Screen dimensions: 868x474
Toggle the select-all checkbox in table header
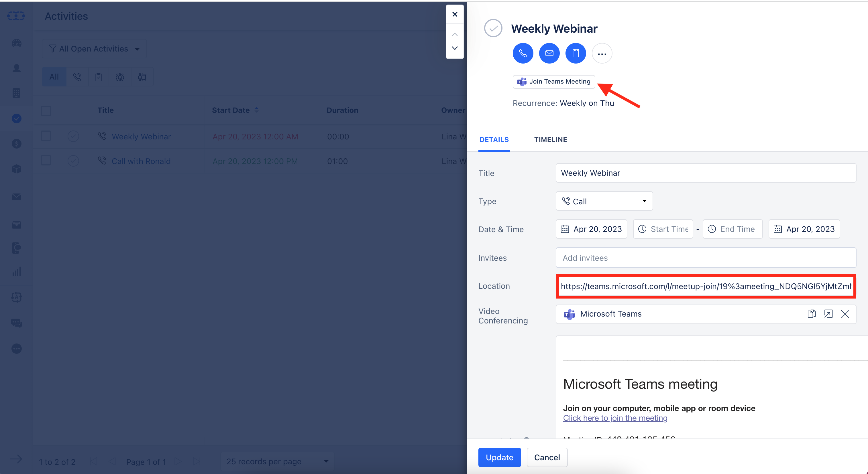click(46, 111)
